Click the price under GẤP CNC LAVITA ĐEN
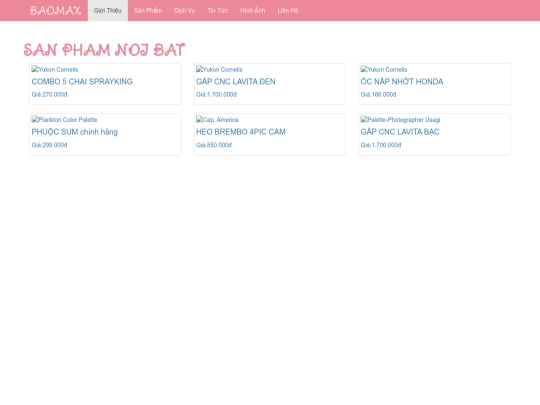 [x=216, y=94]
